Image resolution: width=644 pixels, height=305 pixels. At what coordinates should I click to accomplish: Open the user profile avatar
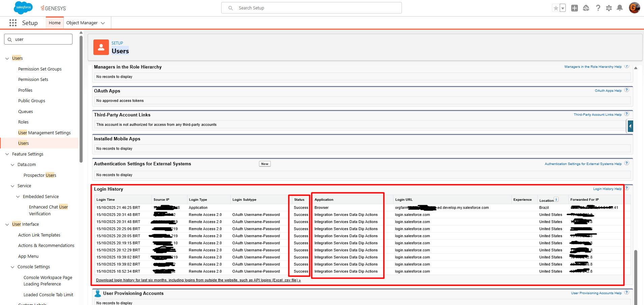(x=634, y=8)
